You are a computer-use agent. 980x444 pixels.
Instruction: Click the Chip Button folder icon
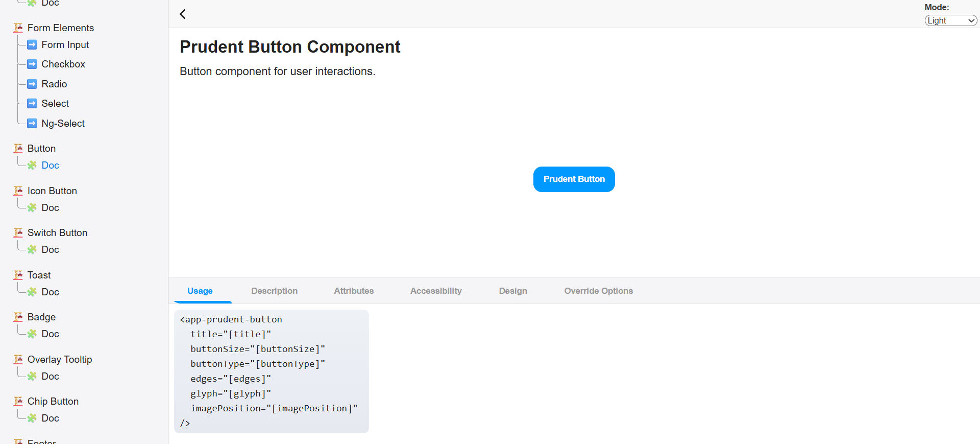18,401
